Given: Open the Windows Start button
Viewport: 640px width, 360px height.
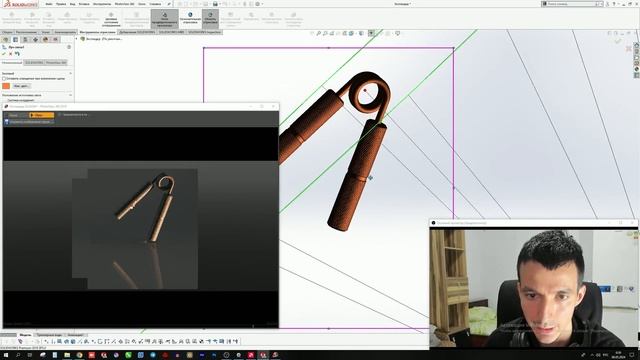Looking at the screenshot, I should tap(6, 355).
